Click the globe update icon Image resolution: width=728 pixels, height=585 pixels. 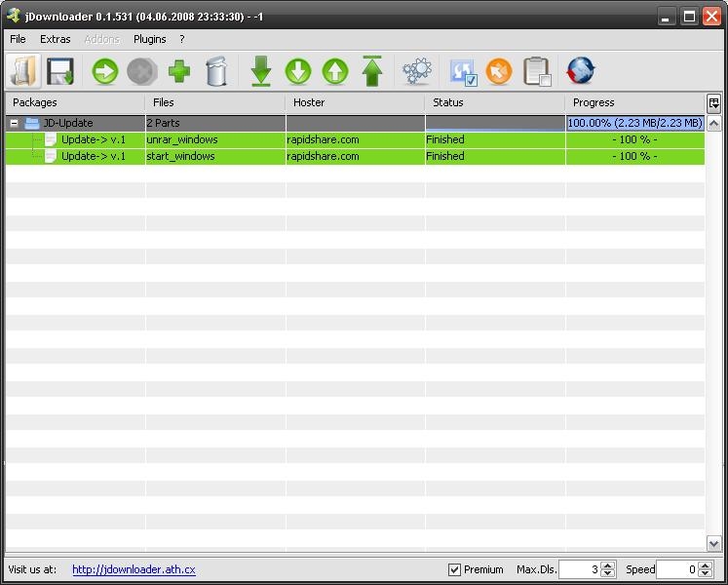(581, 71)
